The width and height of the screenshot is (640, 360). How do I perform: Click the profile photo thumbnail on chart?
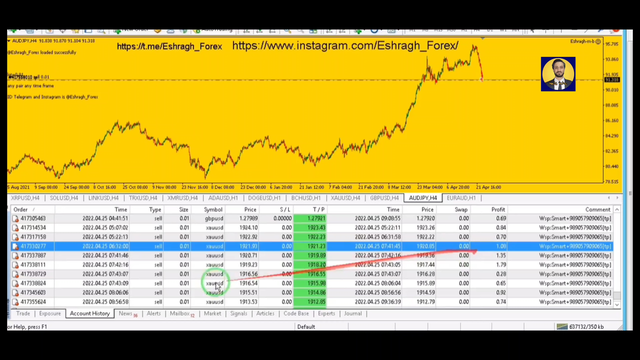[558, 74]
